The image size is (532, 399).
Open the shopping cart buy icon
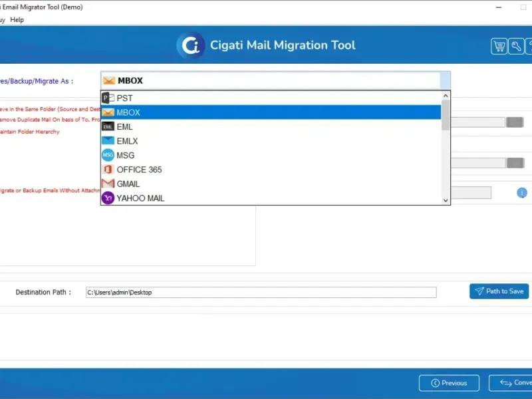[x=499, y=46]
